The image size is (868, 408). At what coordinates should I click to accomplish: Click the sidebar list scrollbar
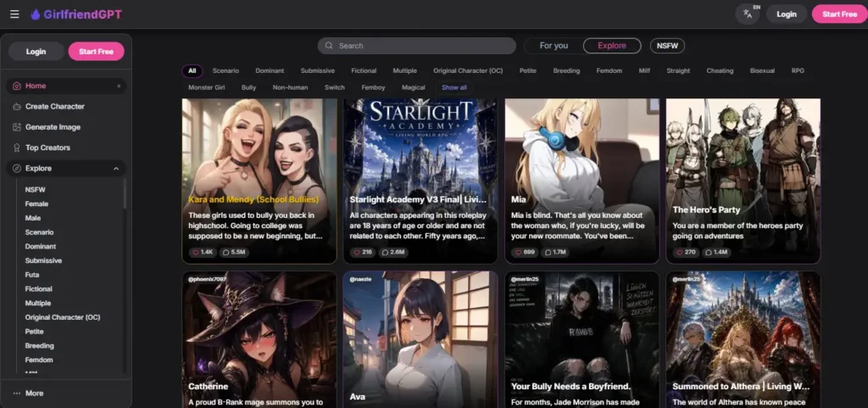pos(125,193)
